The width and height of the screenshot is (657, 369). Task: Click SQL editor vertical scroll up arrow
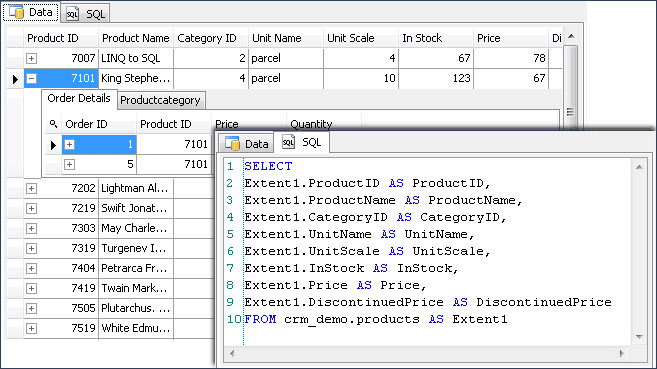coord(639,167)
